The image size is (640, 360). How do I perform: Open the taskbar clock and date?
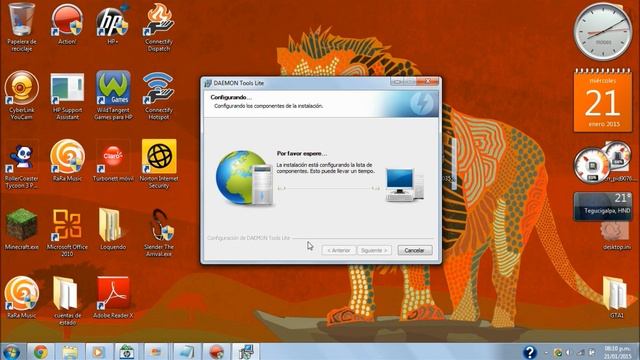[x=617, y=352]
